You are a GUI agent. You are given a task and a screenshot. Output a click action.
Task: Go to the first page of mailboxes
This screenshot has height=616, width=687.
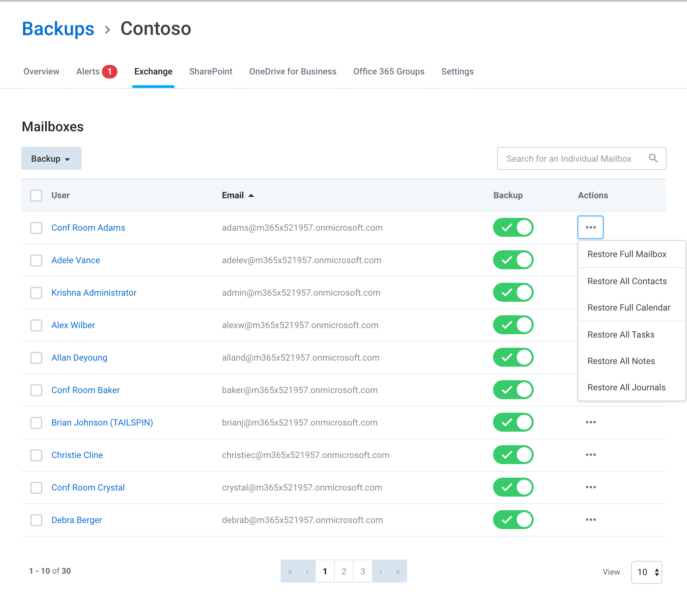(289, 571)
